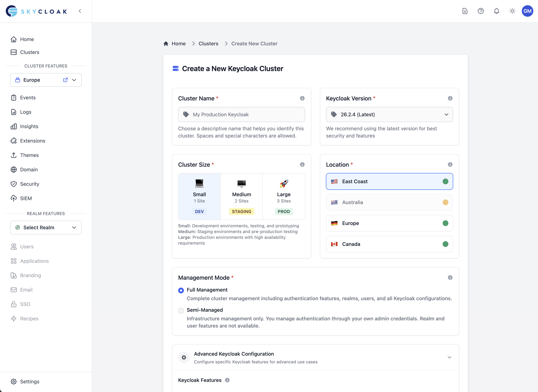Click the Cluster Name input field

pos(241,114)
